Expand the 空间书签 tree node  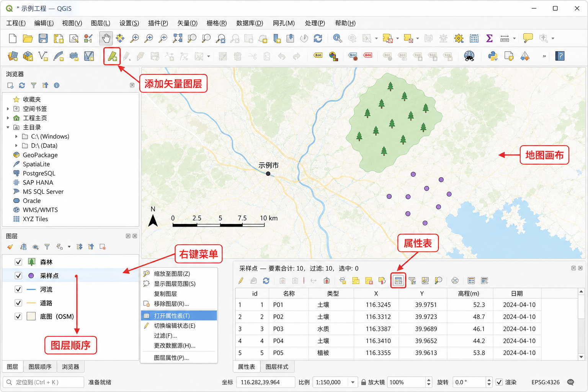(8, 109)
